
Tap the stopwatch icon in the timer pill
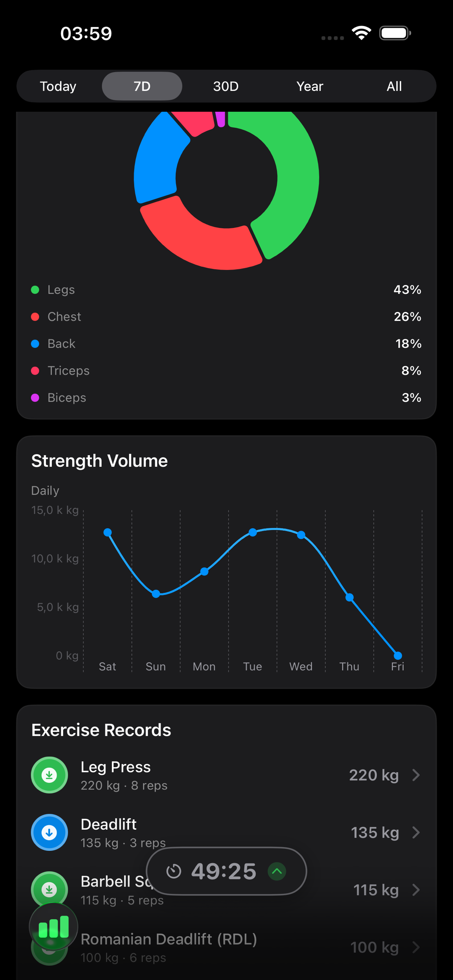click(174, 871)
